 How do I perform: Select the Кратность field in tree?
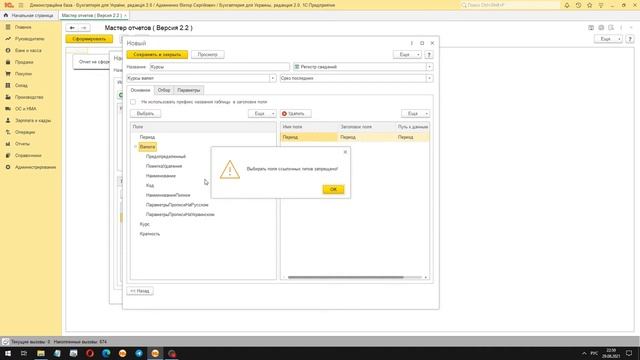click(150, 234)
